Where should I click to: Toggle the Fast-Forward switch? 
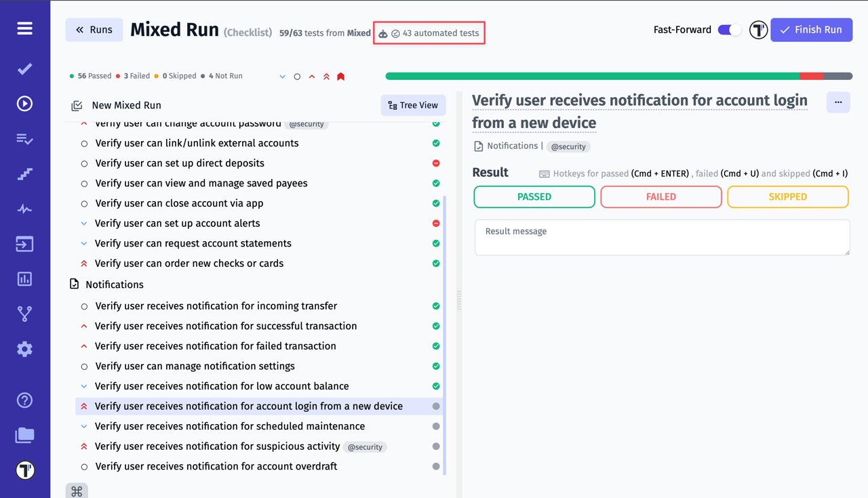(x=729, y=30)
